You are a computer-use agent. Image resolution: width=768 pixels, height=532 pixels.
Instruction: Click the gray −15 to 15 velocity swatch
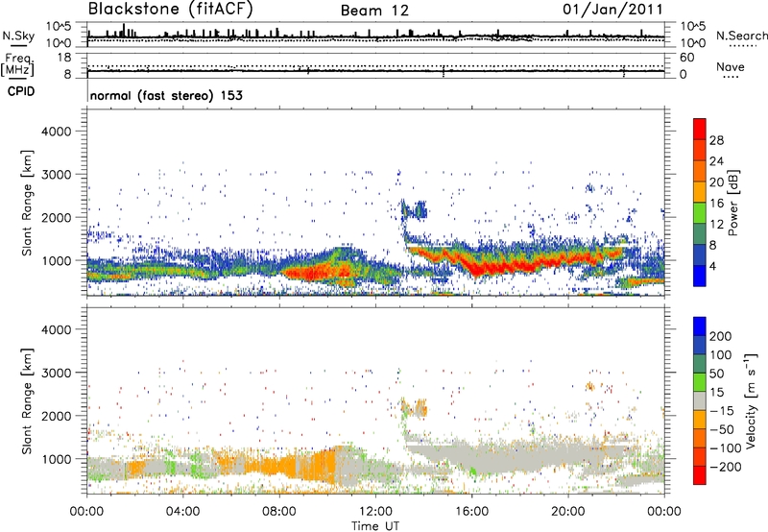pyautogui.click(x=700, y=400)
